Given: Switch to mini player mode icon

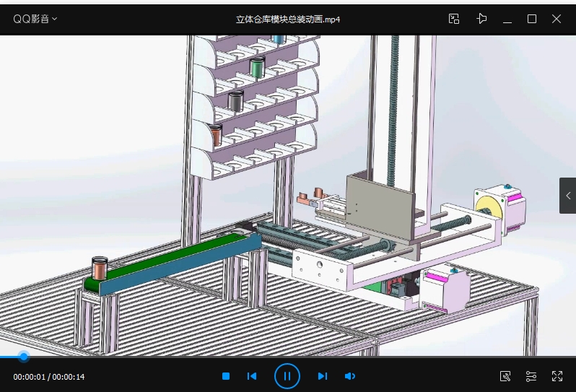Looking at the screenshot, I should coord(454,19).
